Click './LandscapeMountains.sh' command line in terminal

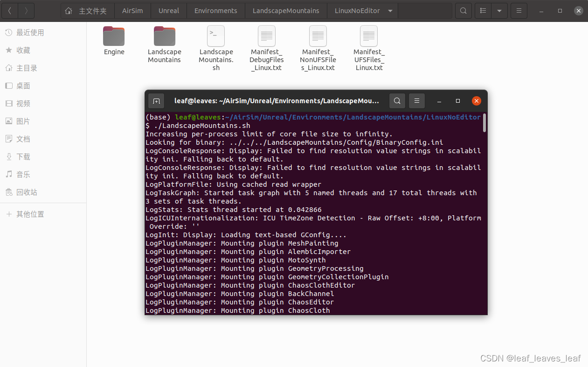click(198, 126)
